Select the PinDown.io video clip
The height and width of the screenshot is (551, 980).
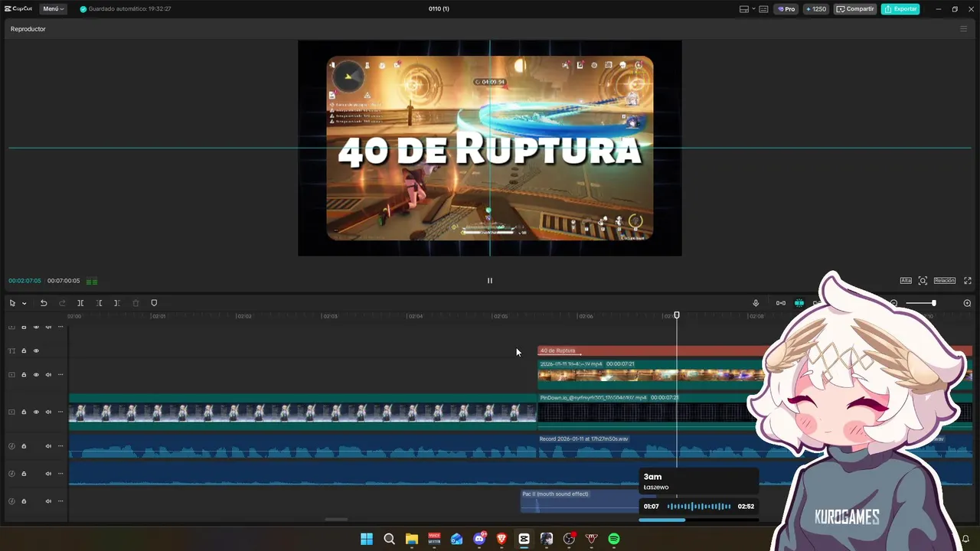(642, 412)
